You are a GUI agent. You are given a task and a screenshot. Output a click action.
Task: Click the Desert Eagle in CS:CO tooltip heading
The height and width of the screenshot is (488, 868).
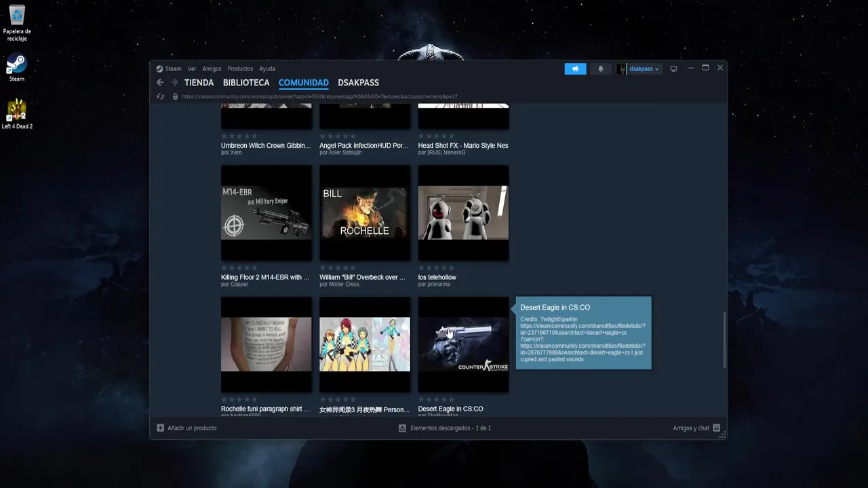click(x=555, y=308)
